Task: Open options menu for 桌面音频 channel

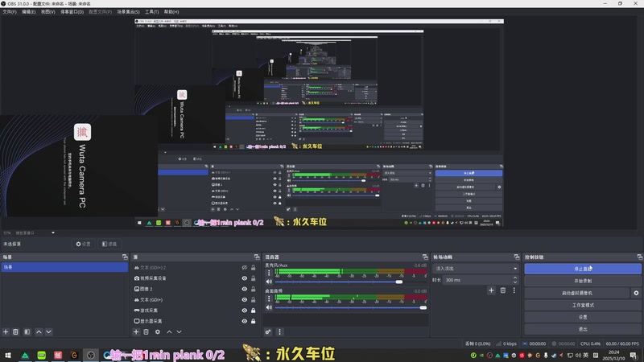Action: pyautogui.click(x=269, y=298)
